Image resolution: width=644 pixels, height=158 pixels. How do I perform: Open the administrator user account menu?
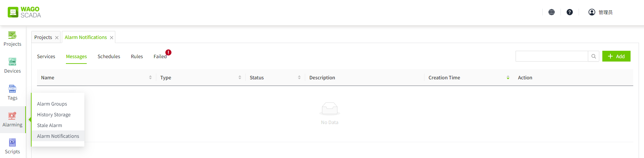tap(601, 12)
